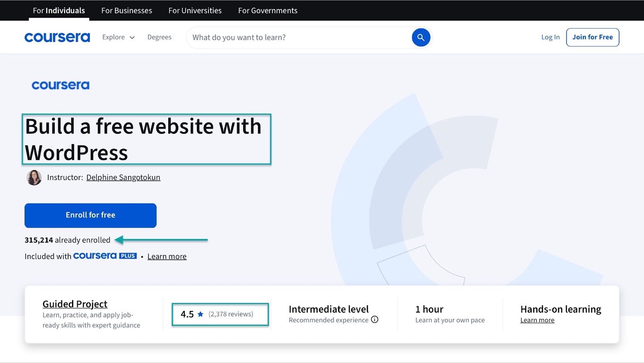Open the Delphine Sangotokun instructor link
Screen dimensions: 644x363
123,177
